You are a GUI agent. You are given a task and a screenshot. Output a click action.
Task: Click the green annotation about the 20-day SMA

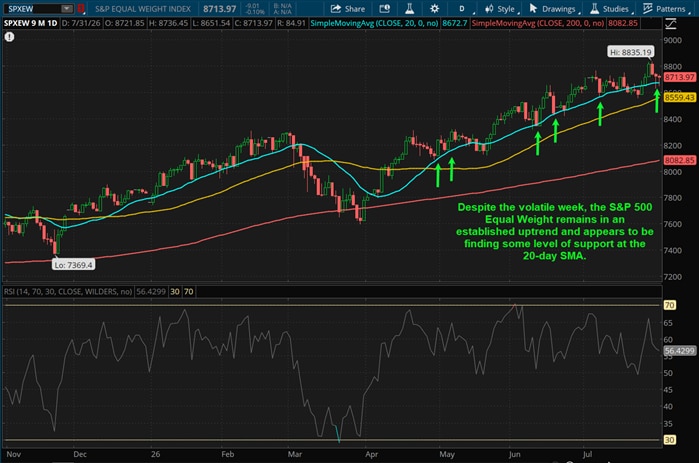[x=555, y=231]
